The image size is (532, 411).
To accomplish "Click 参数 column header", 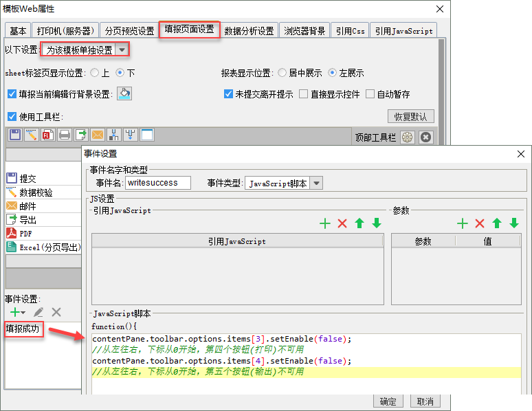I will [423, 241].
